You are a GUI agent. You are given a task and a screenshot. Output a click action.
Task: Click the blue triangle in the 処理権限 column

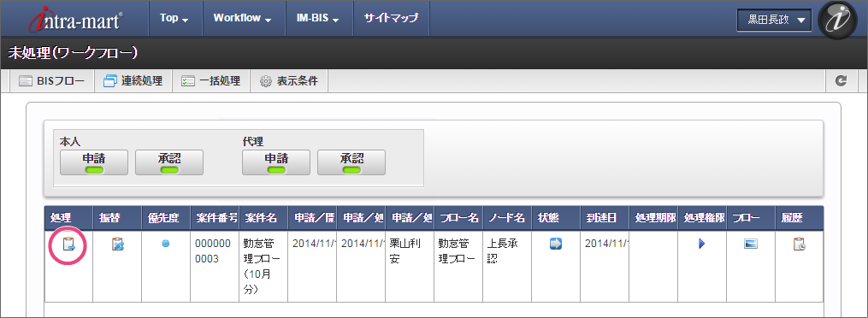pos(702,244)
